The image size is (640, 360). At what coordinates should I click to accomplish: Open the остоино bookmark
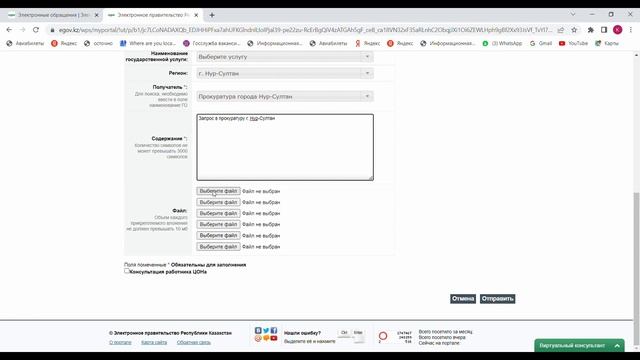tap(98, 43)
